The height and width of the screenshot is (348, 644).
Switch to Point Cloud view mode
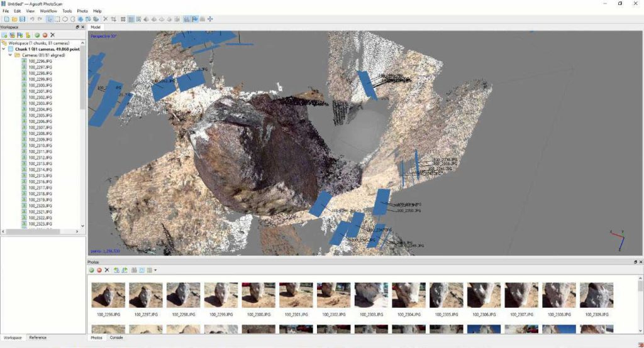tap(123, 19)
